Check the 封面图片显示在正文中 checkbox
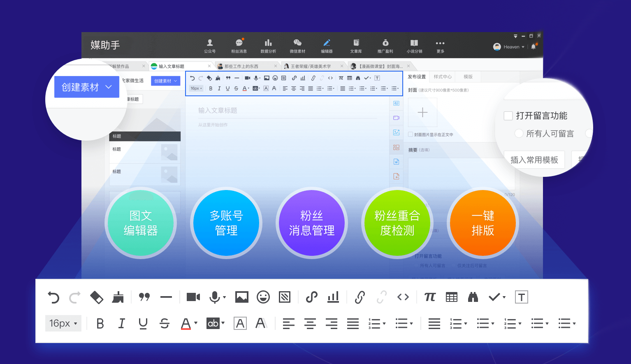631x364 pixels. click(411, 134)
